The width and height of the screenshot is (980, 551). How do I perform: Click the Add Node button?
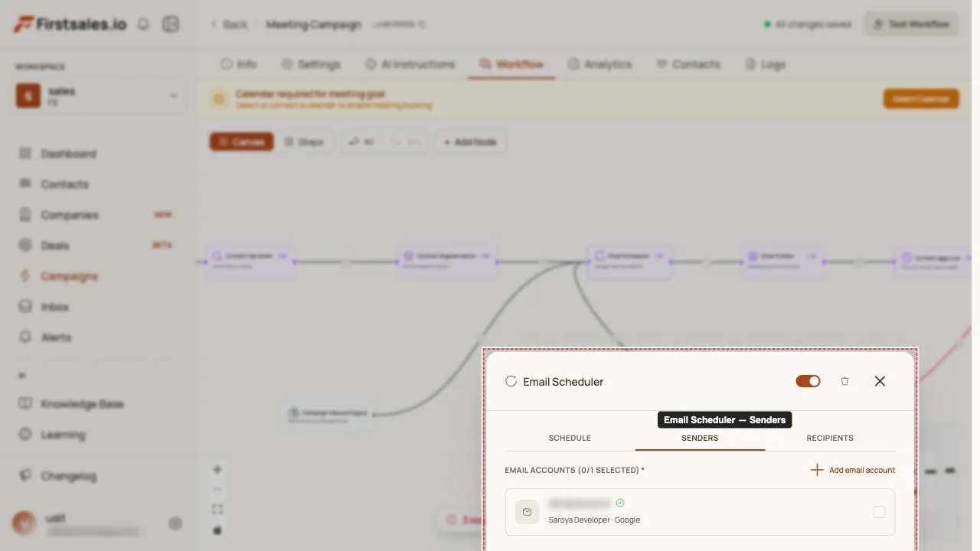(470, 142)
